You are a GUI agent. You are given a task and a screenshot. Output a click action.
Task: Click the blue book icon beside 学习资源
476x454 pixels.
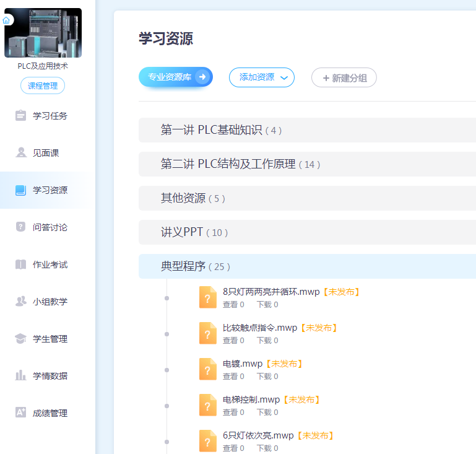point(20,190)
